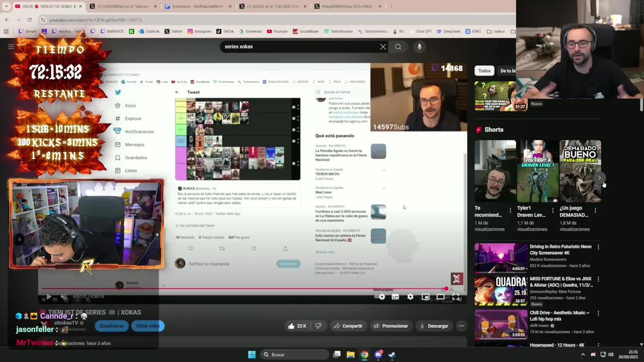Enable miniplayer mode on the video
644x362 pixels.
[426, 297]
